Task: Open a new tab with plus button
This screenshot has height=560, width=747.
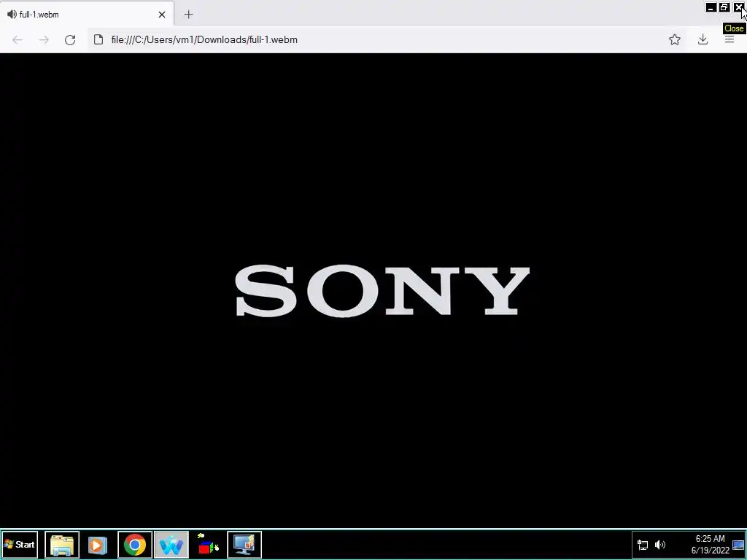Action: coord(189,15)
